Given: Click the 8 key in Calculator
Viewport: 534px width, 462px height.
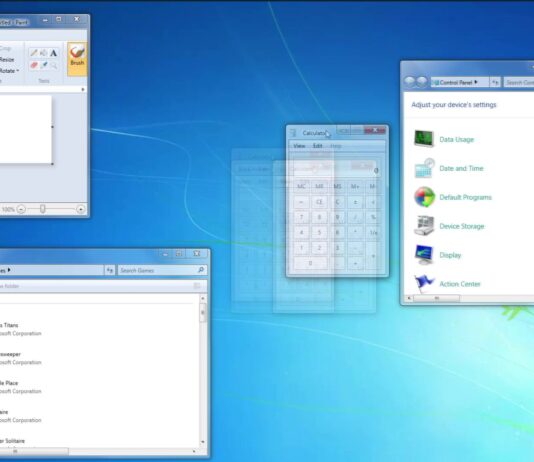Looking at the screenshot, I should point(319,217).
